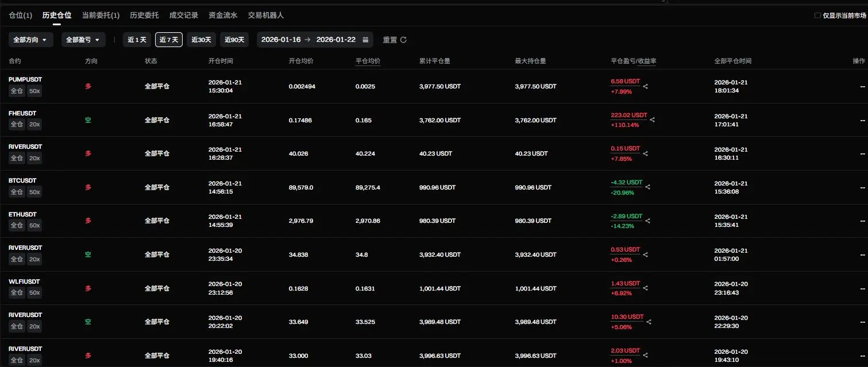Share the RIVERUSDT 2.03 USDT profit

[645, 356]
